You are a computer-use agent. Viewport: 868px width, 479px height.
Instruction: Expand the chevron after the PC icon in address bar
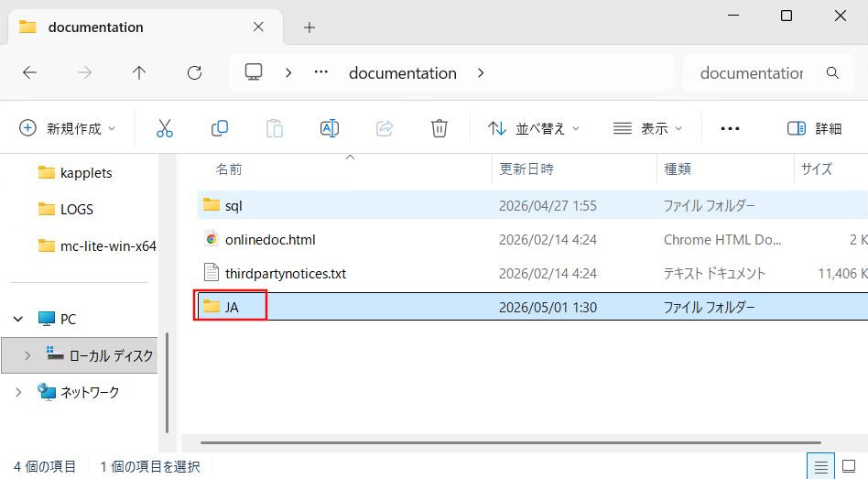tap(288, 72)
